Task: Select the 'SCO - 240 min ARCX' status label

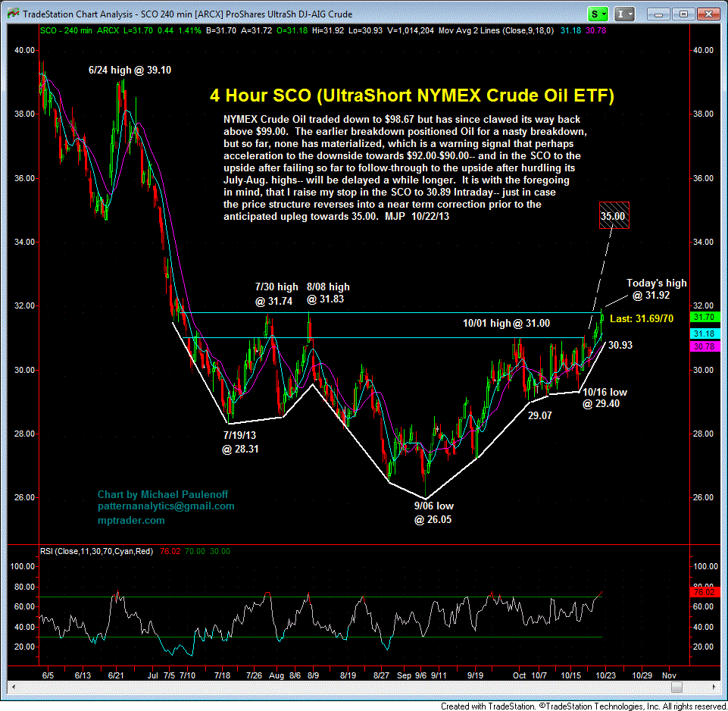Action: 80,30
